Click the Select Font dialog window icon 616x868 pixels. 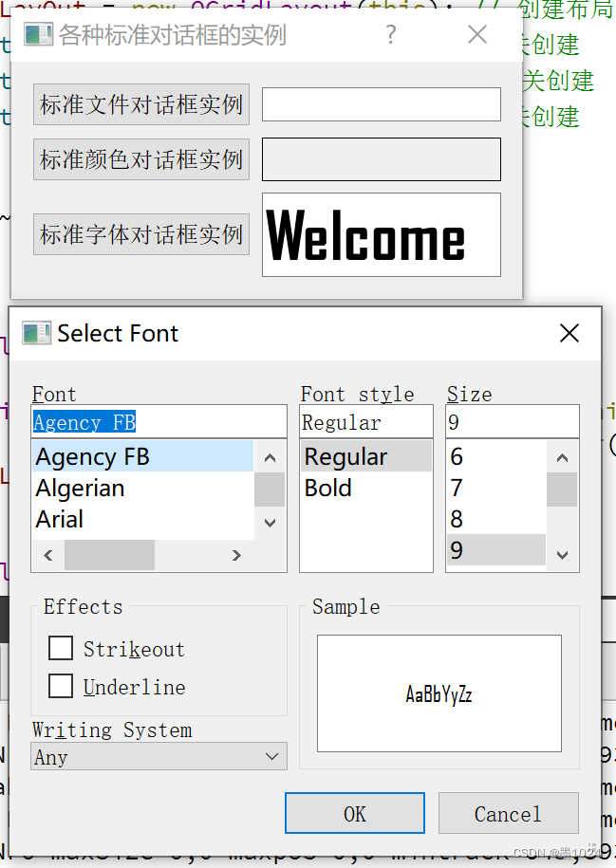37,333
